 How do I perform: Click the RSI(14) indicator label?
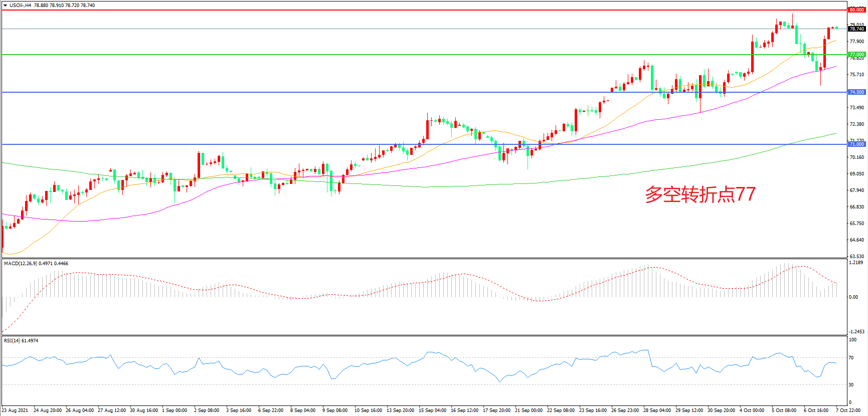(x=14, y=341)
